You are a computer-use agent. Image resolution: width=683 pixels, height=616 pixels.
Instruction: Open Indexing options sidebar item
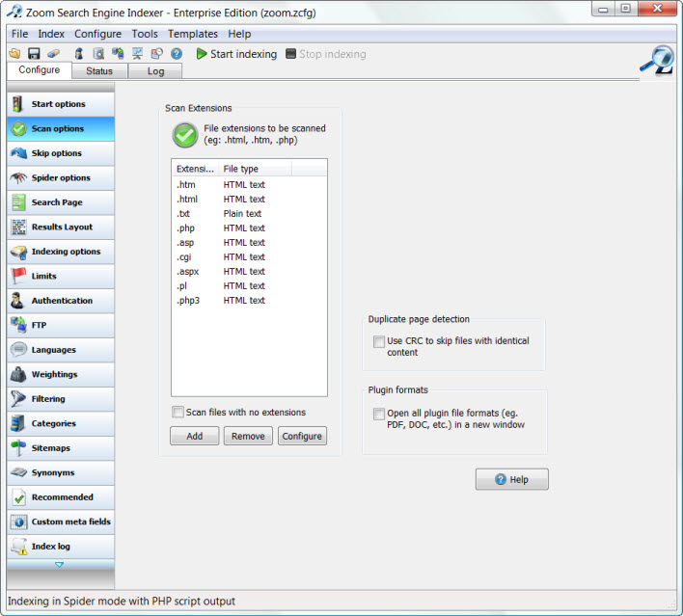[x=61, y=252]
